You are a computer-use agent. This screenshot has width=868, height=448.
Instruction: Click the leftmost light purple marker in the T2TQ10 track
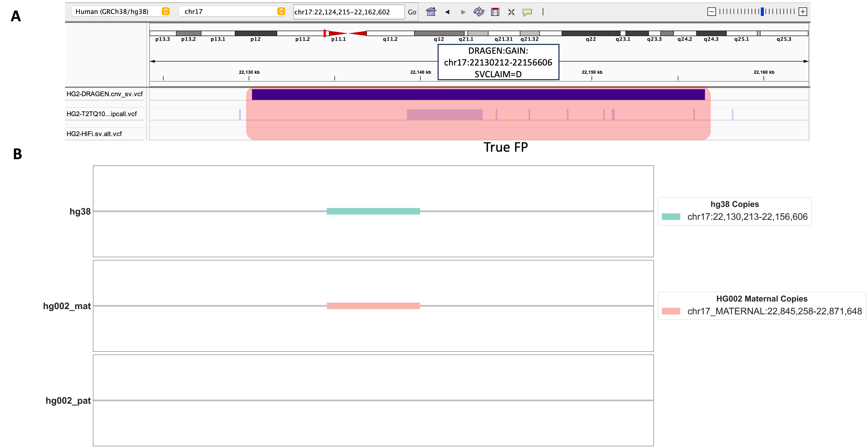240,115
